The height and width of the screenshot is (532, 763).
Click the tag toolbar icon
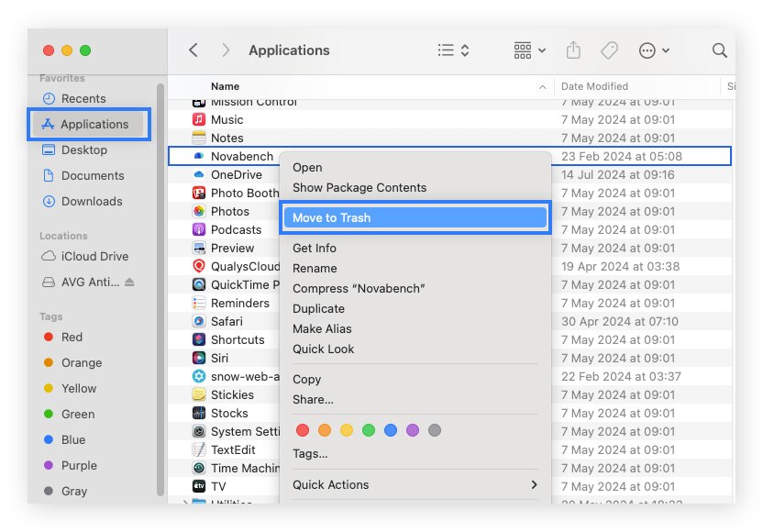coord(609,50)
